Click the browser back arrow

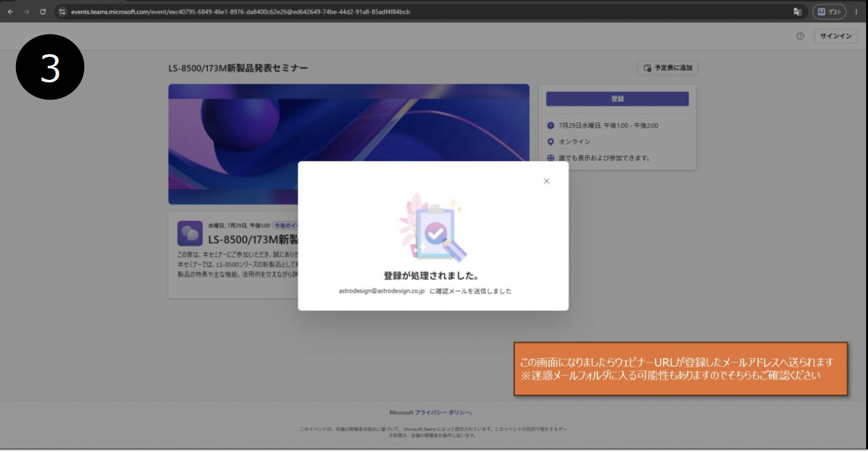[x=10, y=11]
